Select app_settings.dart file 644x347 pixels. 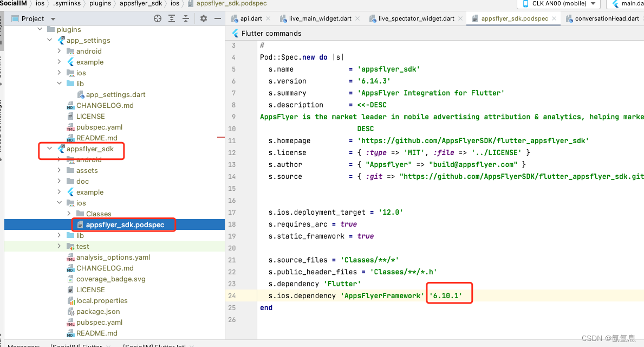pos(115,94)
